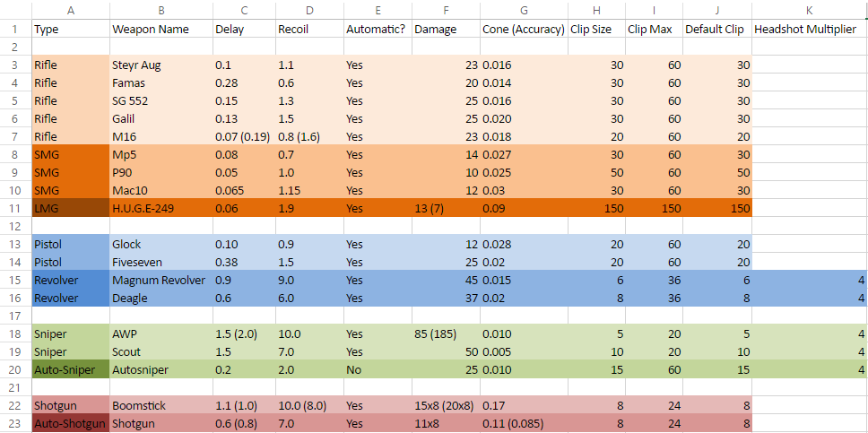Select the 'Mp5' cell

click(x=161, y=155)
